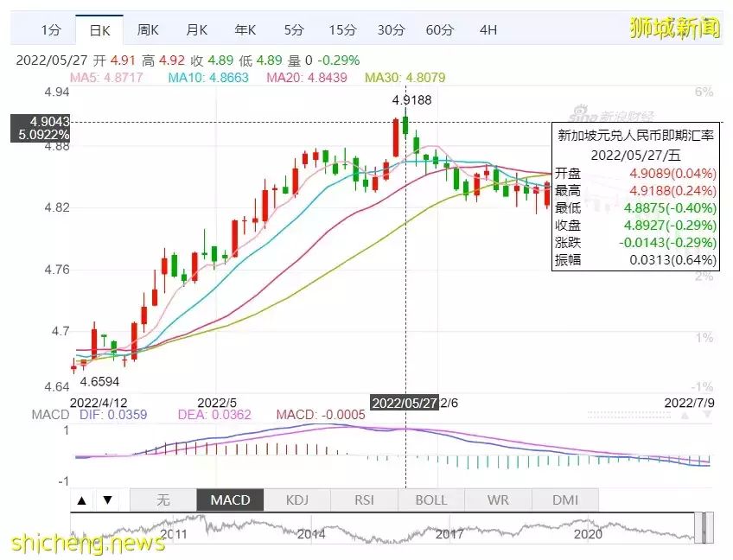Switch to the 1分 chart tab
Image resolution: width=733 pixels, height=560 pixels.
tap(51, 30)
